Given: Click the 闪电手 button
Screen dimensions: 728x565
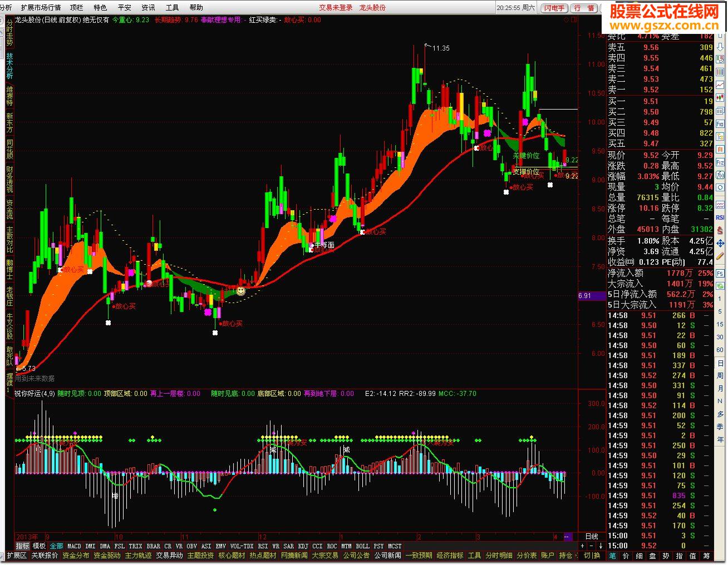Looking at the screenshot, I should tap(554, 8).
